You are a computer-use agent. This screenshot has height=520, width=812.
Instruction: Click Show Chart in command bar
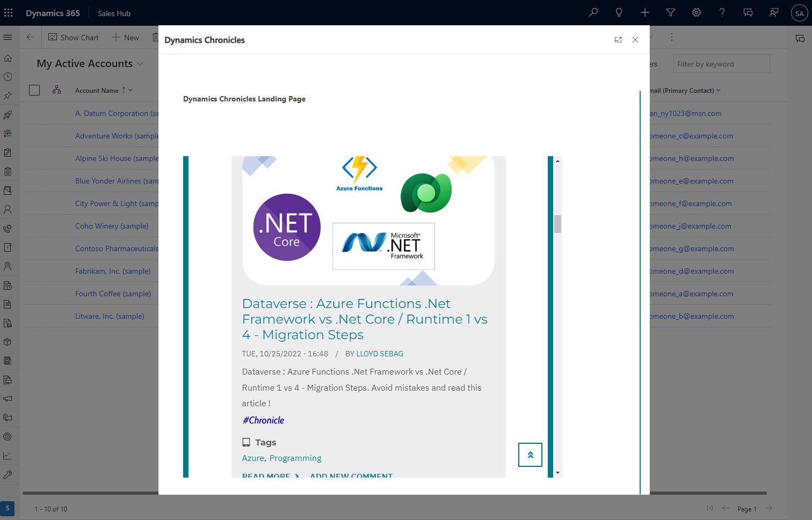(x=74, y=38)
